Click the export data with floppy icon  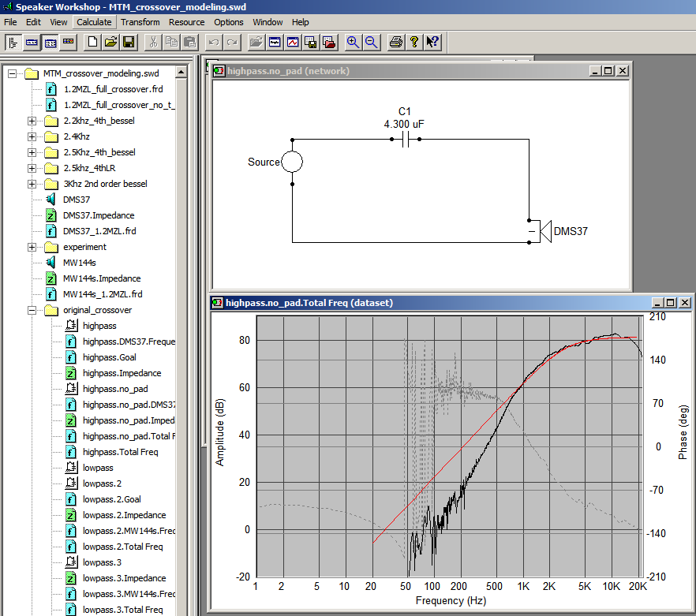(x=311, y=43)
